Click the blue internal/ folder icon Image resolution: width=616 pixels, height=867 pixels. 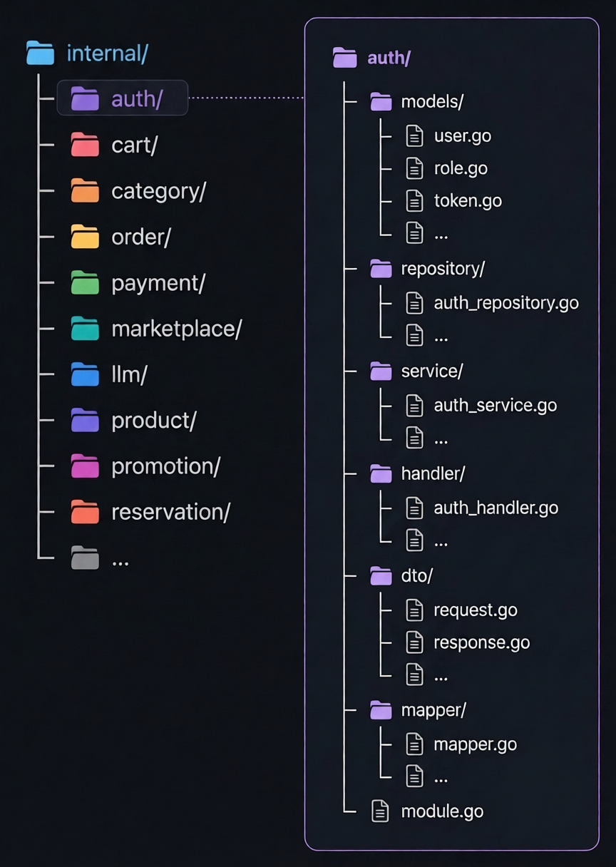point(40,53)
